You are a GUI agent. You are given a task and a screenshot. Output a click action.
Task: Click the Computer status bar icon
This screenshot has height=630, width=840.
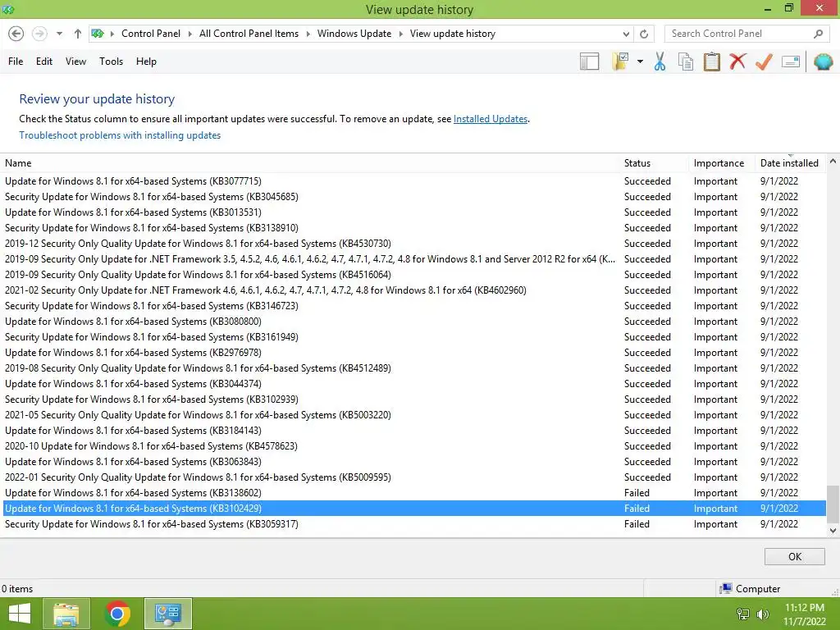pyautogui.click(x=726, y=589)
